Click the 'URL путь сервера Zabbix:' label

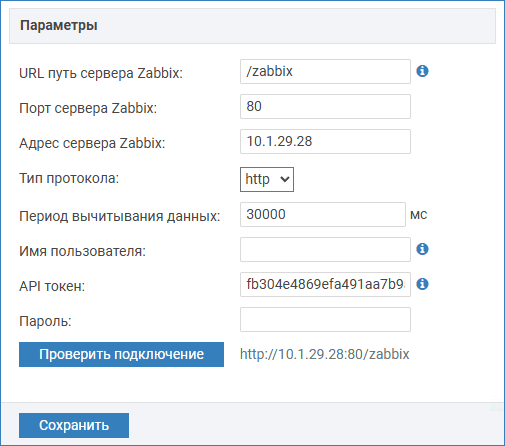pos(101,73)
